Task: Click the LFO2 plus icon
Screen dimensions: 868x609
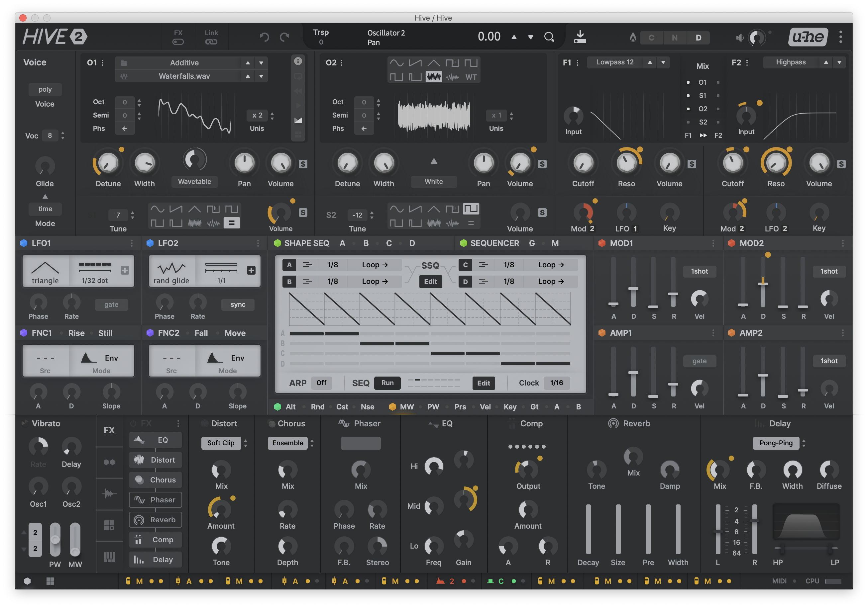Action: tap(251, 270)
